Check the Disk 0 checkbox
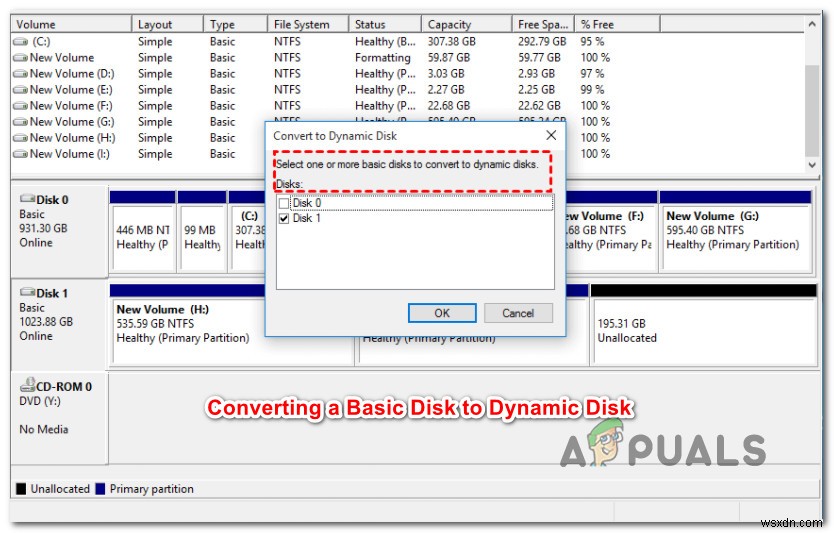834x533 pixels. point(284,203)
